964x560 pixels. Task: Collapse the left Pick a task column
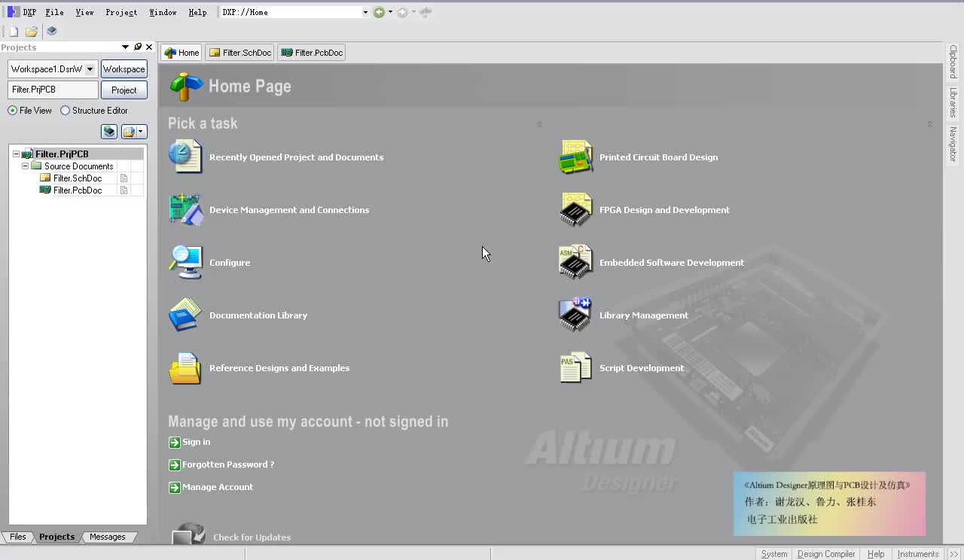(x=538, y=124)
